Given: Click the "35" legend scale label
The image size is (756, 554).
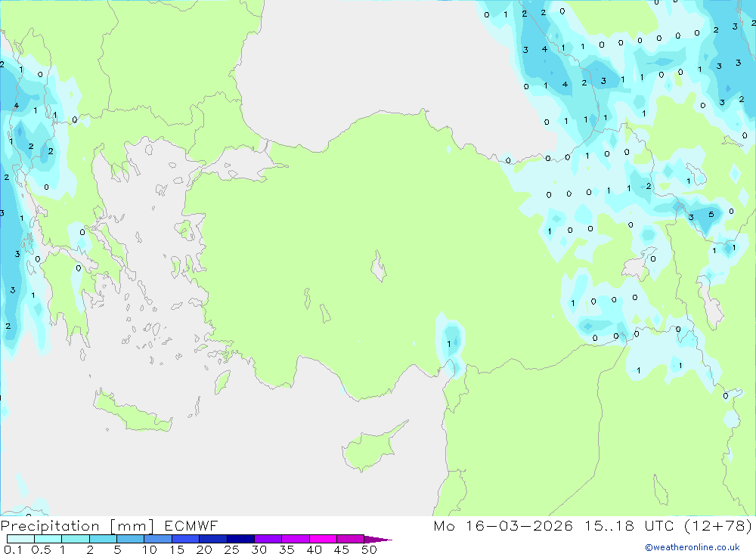Looking at the screenshot, I should tap(287, 549).
